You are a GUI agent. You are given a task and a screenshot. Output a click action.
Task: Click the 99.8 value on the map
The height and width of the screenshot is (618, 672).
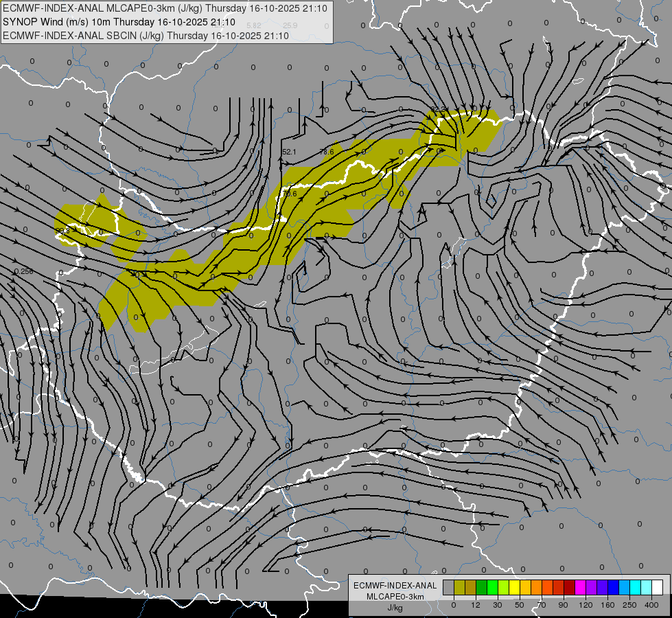coord(63,231)
